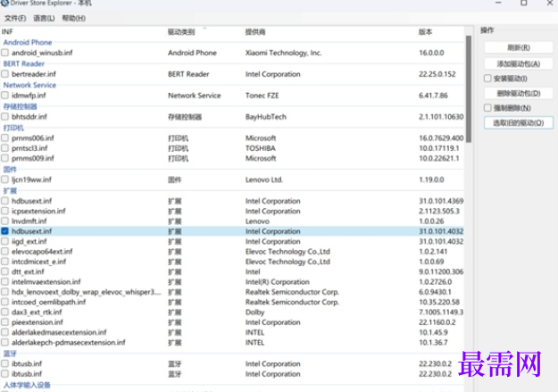Click the 刷新(R) refresh button

pyautogui.click(x=518, y=47)
